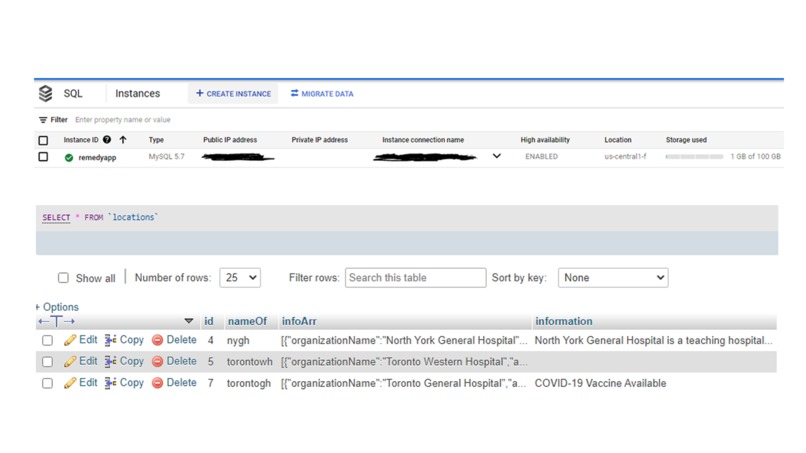This screenshot has height=453, width=806.
Task: Open Migrate Data
Action: (322, 94)
